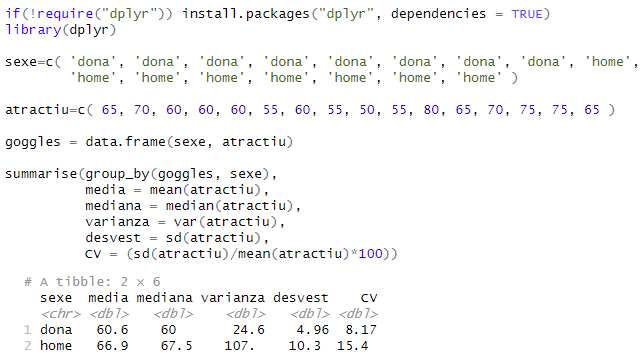Image resolution: width=643 pixels, height=361 pixels.
Task: Click the dona row in output table
Action: coord(200,330)
